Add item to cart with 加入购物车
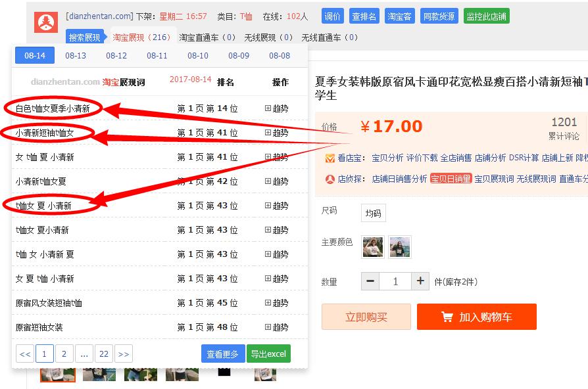Viewport: 588px width, 389px height. click(x=476, y=317)
